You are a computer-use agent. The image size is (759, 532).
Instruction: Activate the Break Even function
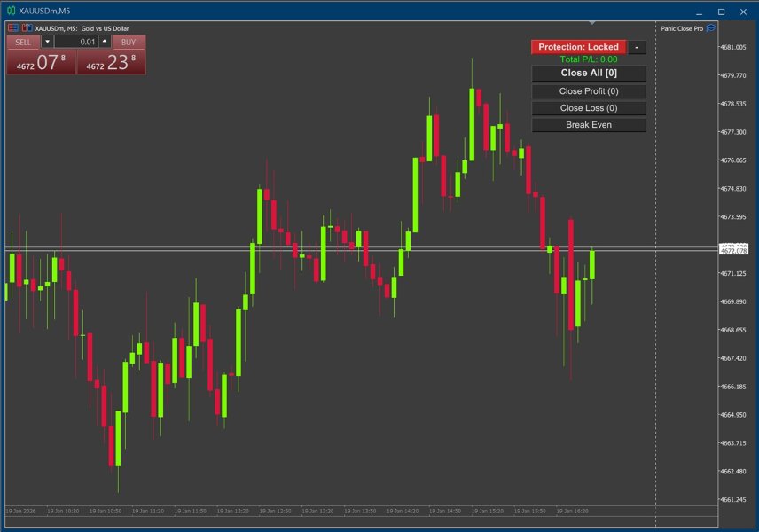coord(589,124)
